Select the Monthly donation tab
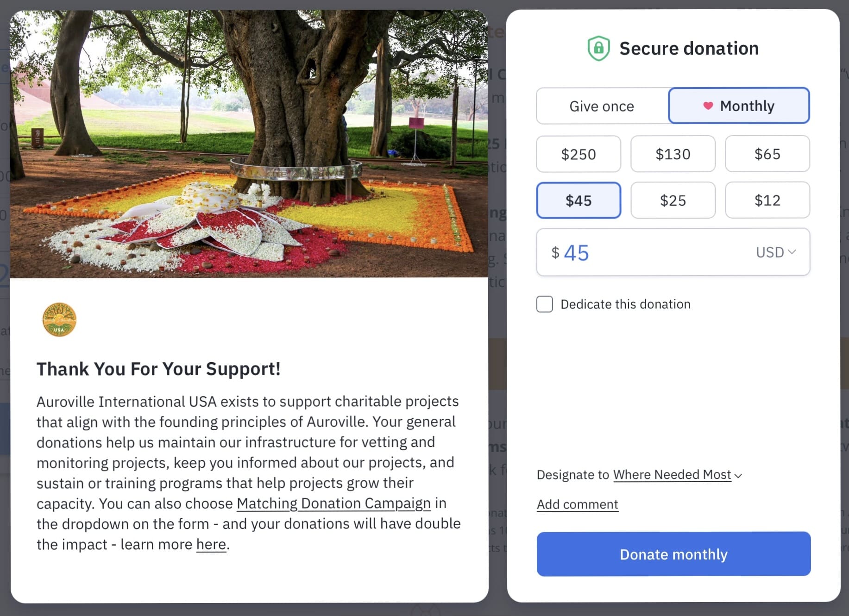849x616 pixels. click(x=739, y=106)
